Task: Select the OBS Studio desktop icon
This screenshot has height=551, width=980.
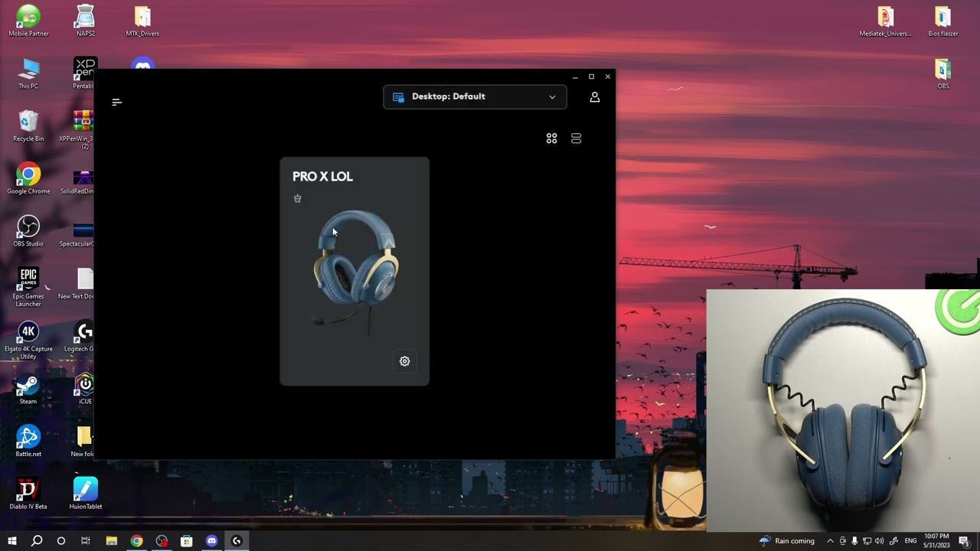Action: click(28, 231)
